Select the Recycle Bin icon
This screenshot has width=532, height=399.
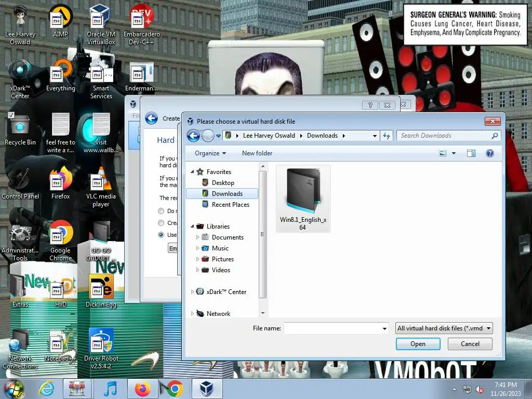(20, 129)
